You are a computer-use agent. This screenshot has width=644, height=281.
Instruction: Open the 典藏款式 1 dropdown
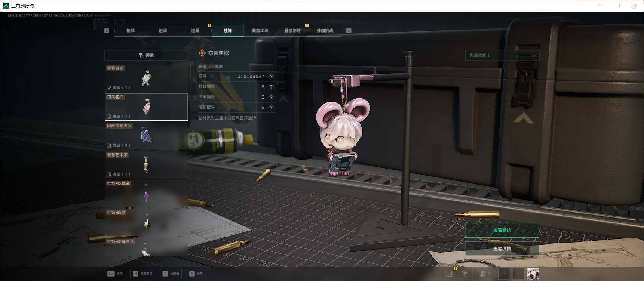(x=502, y=55)
